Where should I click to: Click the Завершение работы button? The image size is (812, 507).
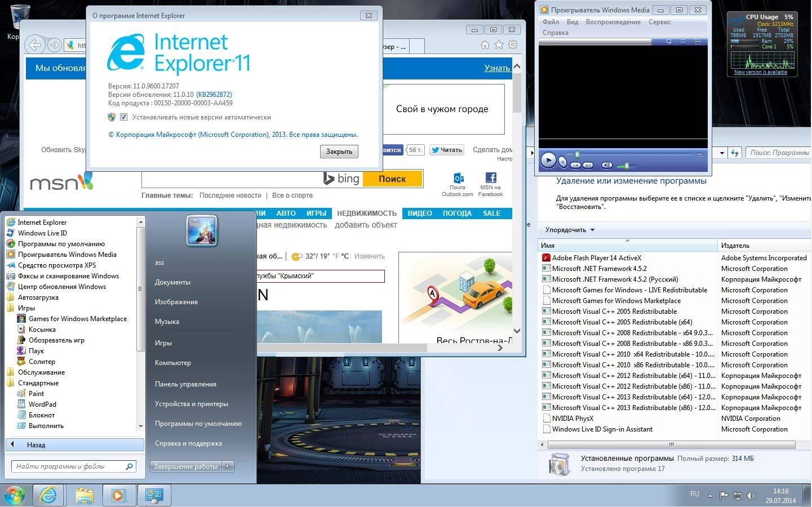[x=186, y=466]
